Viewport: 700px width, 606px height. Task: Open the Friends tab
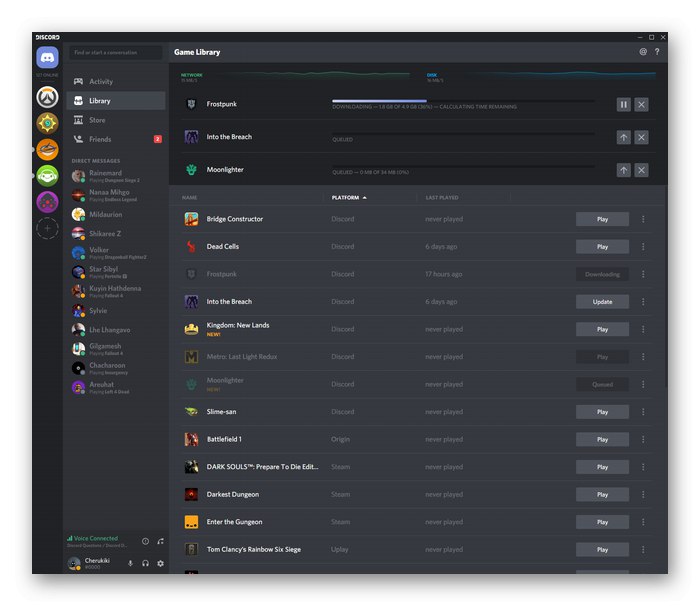116,139
